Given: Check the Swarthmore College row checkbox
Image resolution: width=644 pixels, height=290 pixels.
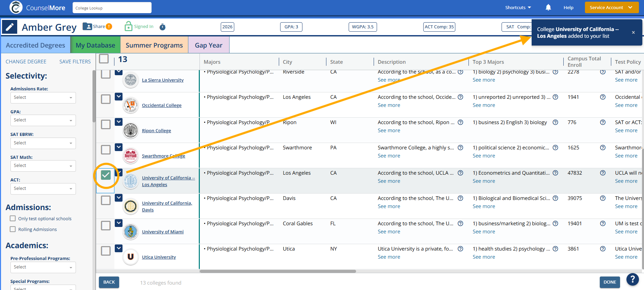Looking at the screenshot, I should point(106,150).
